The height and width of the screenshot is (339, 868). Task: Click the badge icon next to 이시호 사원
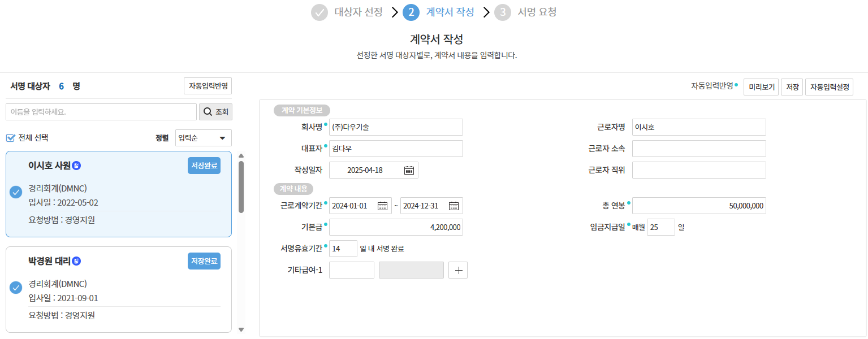(x=77, y=166)
